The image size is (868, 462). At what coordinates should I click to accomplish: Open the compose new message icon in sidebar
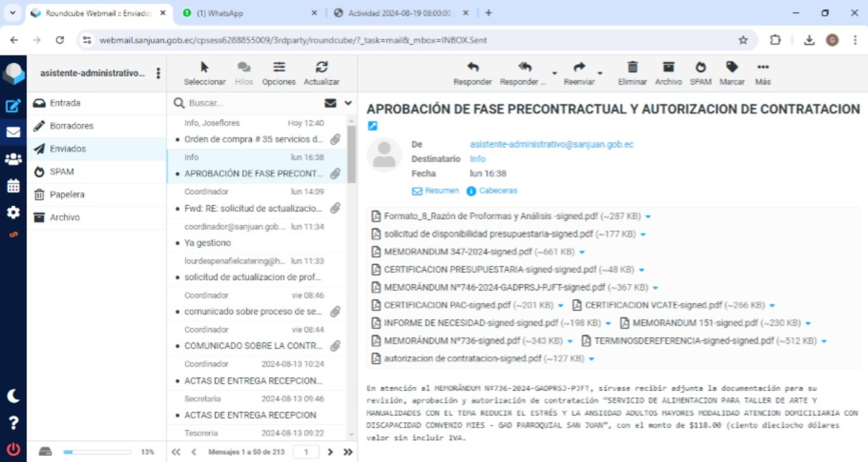point(13,106)
